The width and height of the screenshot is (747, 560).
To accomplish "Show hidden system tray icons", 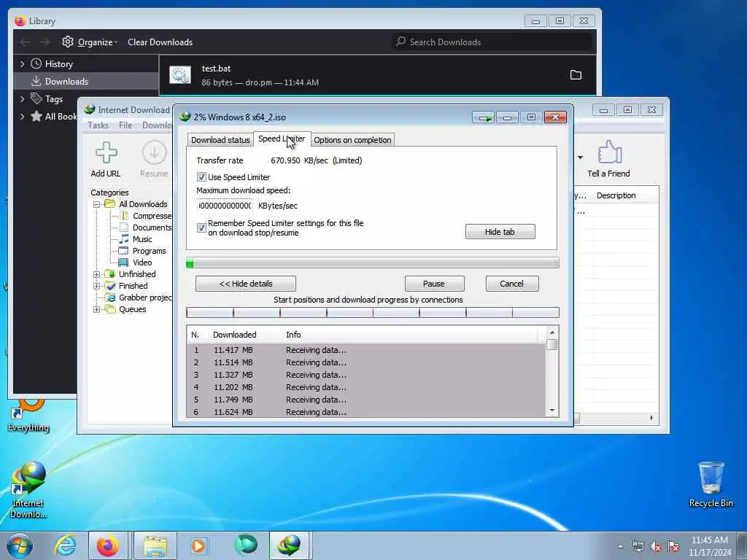I will (620, 547).
